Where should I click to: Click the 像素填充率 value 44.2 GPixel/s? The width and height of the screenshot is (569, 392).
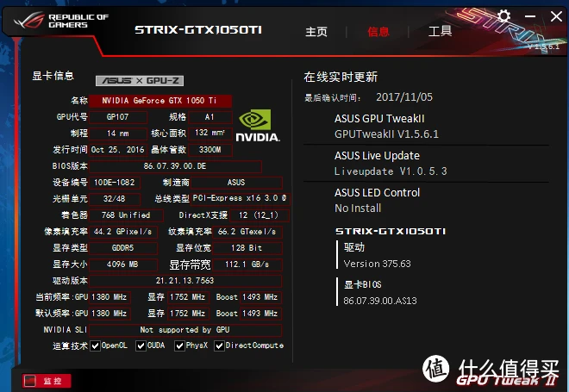point(123,232)
